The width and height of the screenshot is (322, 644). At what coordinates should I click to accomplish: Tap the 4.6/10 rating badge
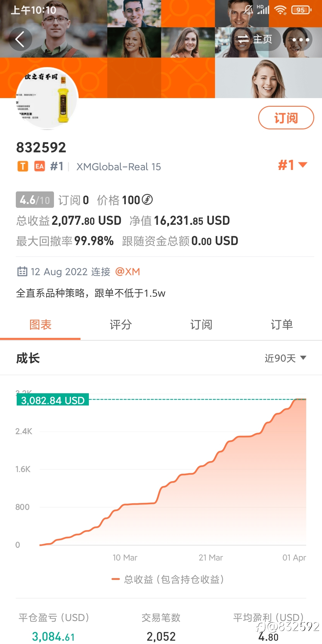(35, 199)
